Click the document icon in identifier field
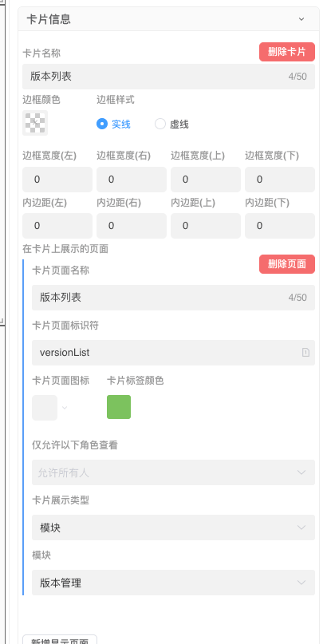 pos(305,353)
